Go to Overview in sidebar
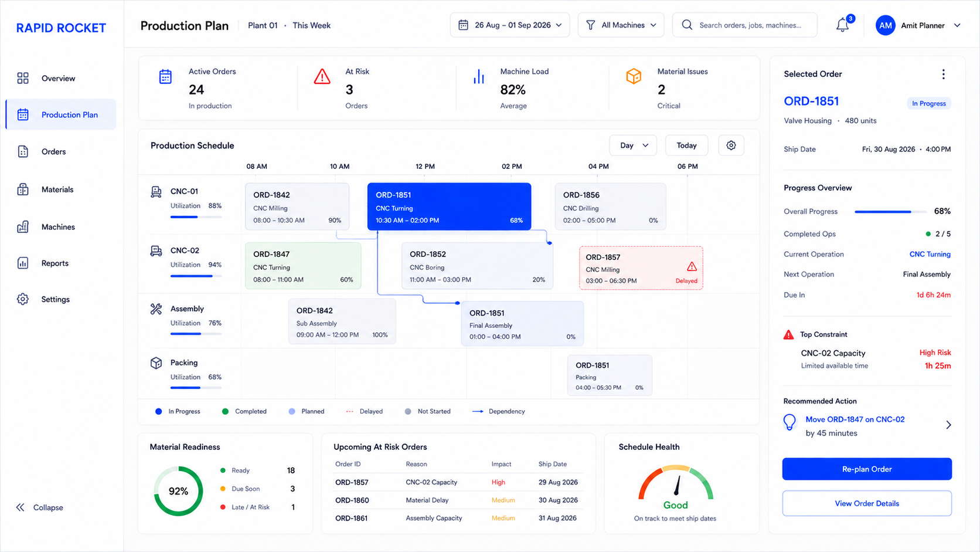The width and height of the screenshot is (980, 552). tap(58, 78)
